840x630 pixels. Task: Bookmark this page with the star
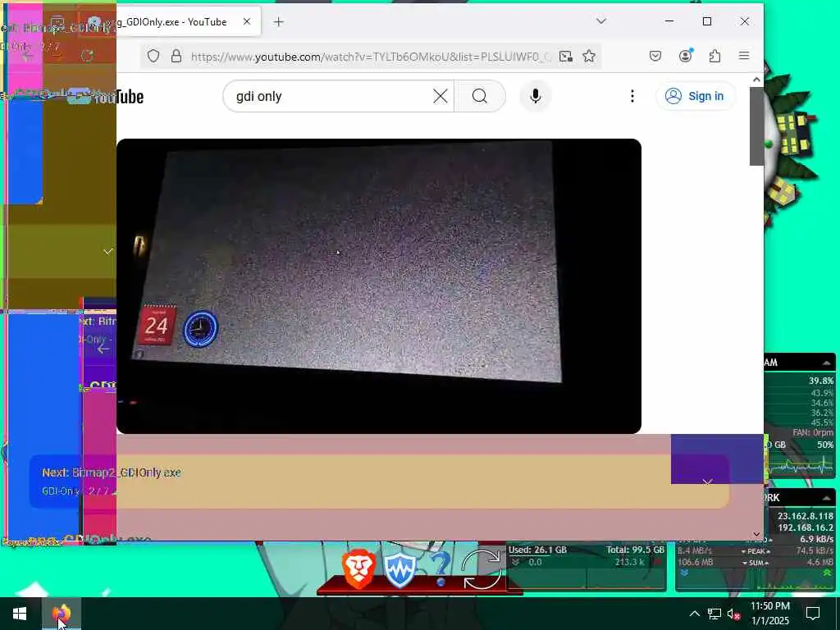coord(589,57)
